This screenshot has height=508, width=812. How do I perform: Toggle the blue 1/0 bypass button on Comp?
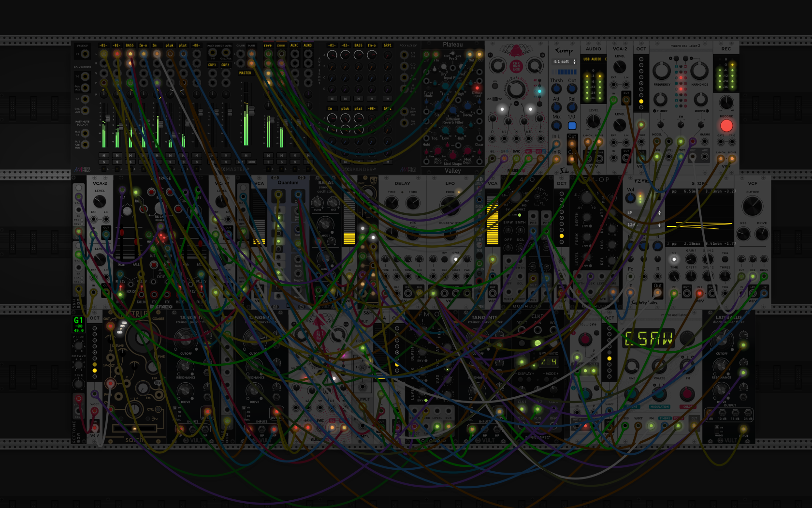(x=572, y=126)
